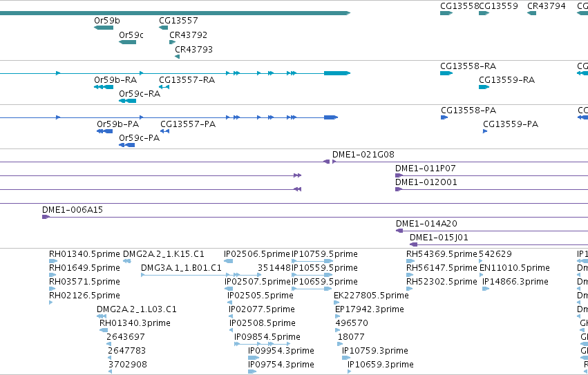Click the CG13557 gene feature
Image resolution: width=588 pixels, height=375 pixels.
pyautogui.click(x=164, y=28)
